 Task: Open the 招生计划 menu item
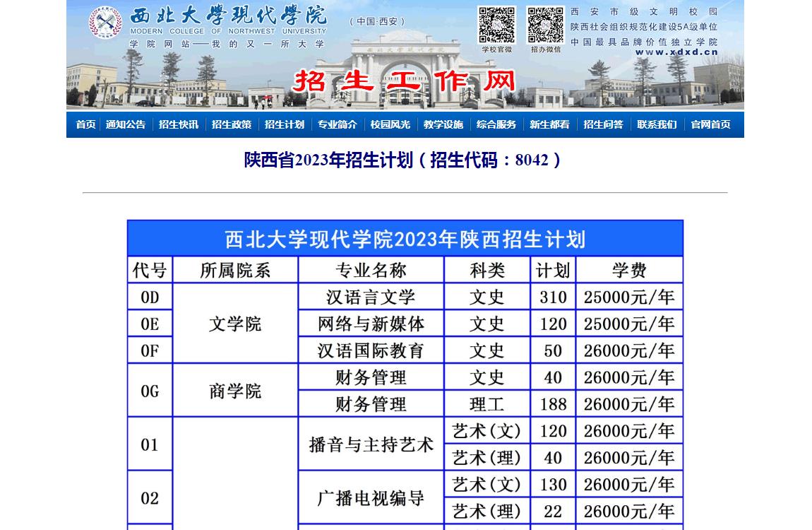click(x=285, y=124)
